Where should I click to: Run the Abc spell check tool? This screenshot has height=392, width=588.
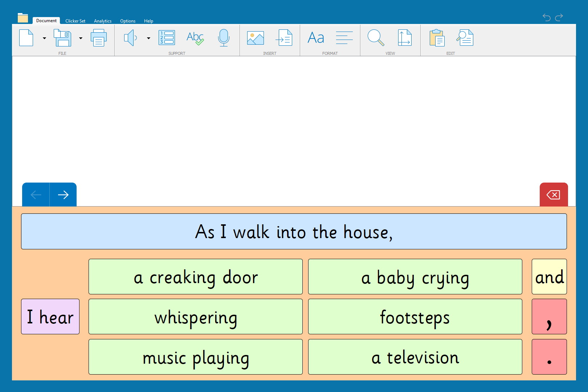click(x=195, y=38)
